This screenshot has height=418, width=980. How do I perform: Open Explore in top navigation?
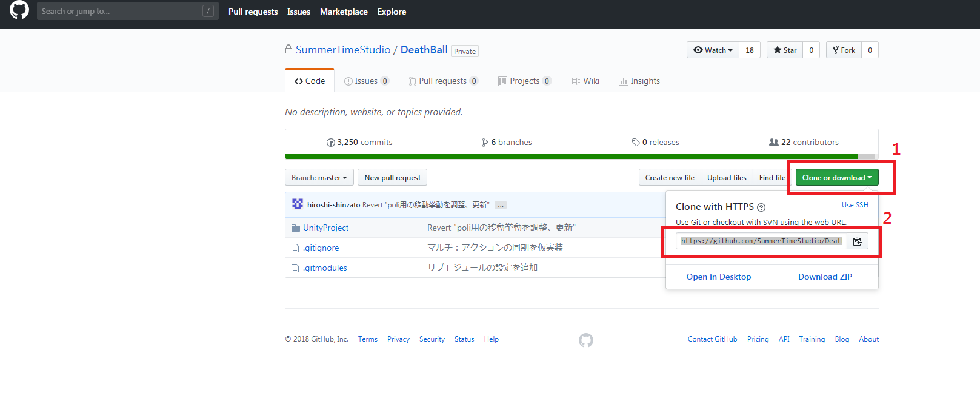(x=392, y=12)
